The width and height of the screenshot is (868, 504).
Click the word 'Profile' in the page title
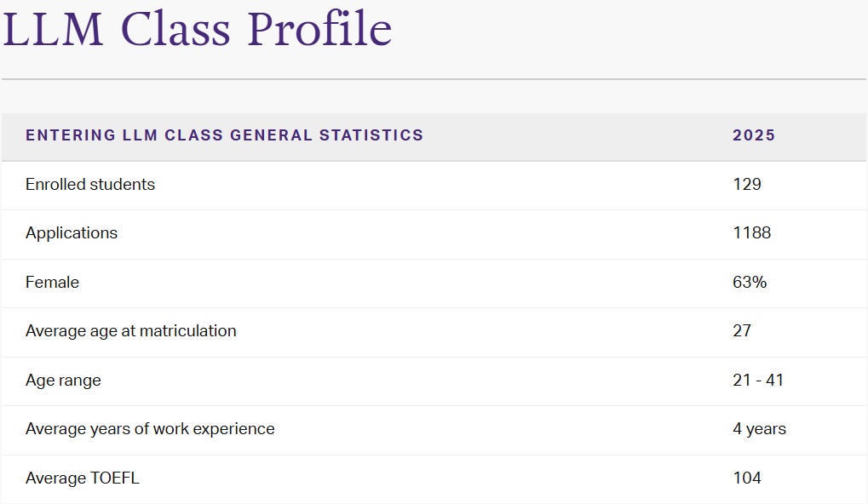tap(319, 29)
